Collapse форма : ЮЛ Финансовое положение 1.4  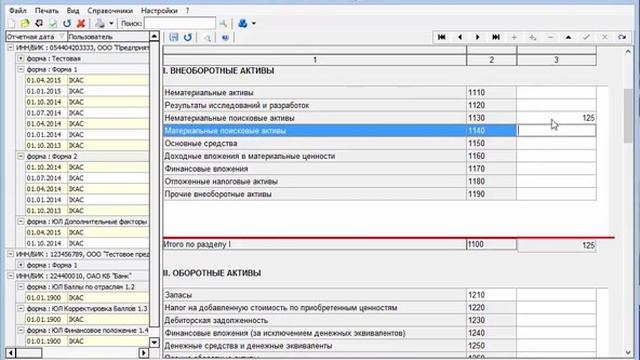coord(20,330)
